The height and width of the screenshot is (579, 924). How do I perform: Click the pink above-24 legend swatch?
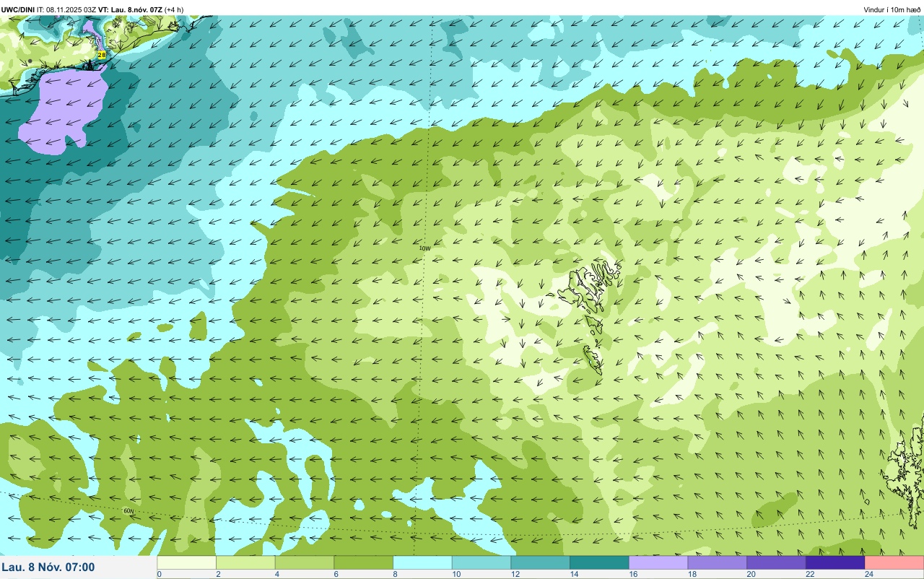coord(894,562)
